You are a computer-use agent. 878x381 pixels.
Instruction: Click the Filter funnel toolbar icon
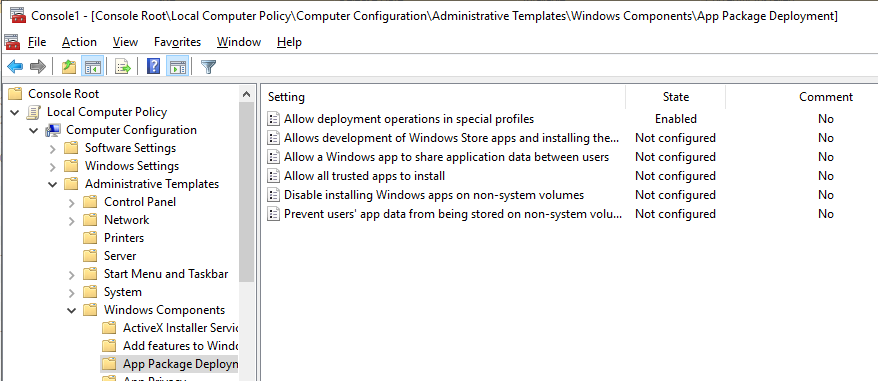point(208,67)
